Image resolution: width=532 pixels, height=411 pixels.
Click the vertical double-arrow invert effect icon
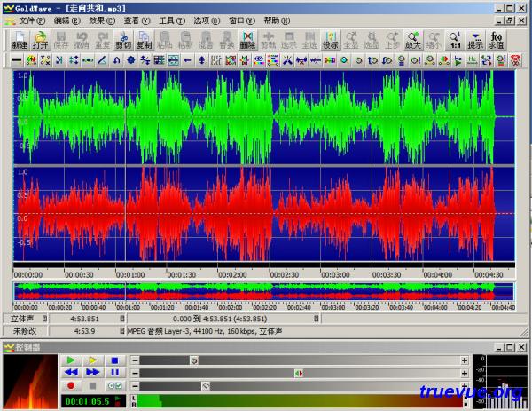pos(202,60)
